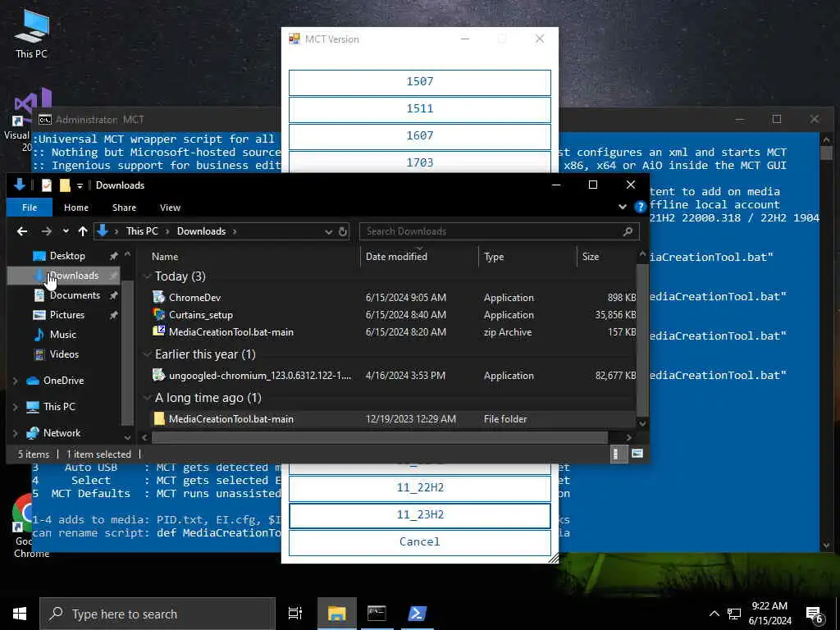This screenshot has height=630, width=840.
Task: Cancel the MCT Version dialog
Action: [419, 542]
